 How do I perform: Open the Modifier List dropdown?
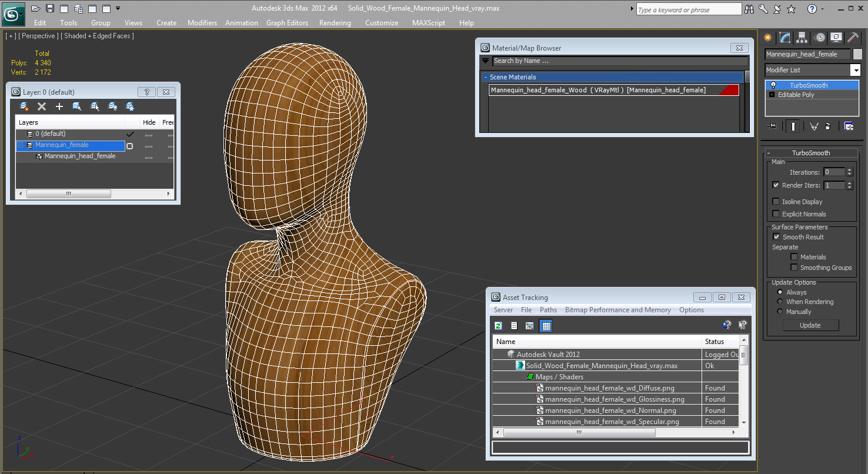tap(855, 70)
